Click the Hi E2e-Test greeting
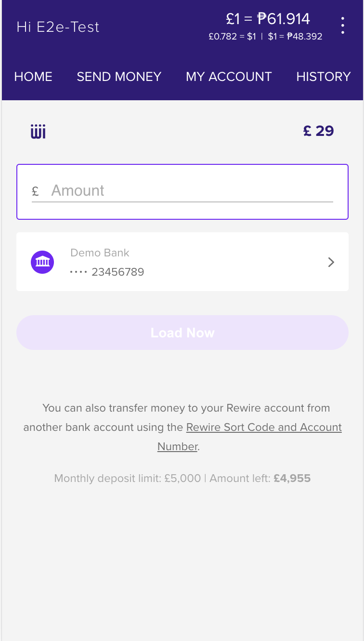The image size is (364, 641). tap(58, 27)
